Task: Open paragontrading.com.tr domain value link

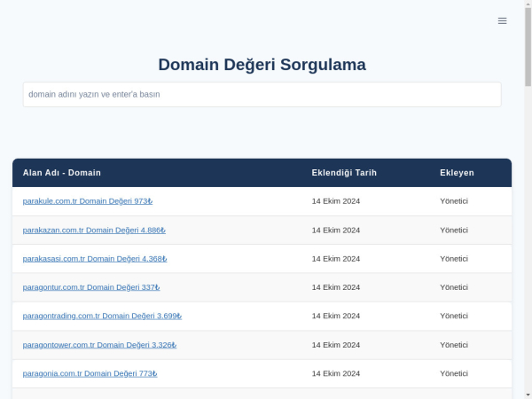Action: pos(102,316)
